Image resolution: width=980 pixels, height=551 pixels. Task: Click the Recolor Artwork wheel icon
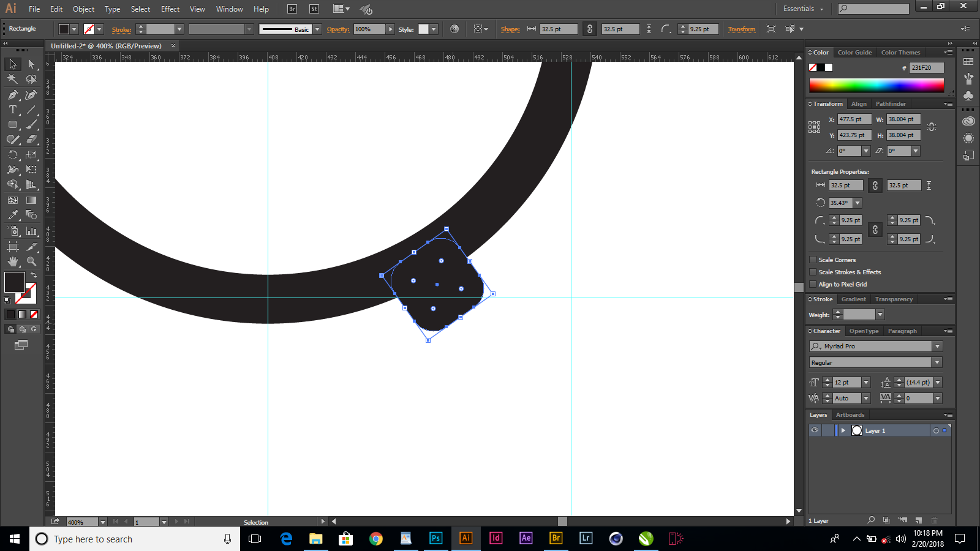click(x=454, y=29)
